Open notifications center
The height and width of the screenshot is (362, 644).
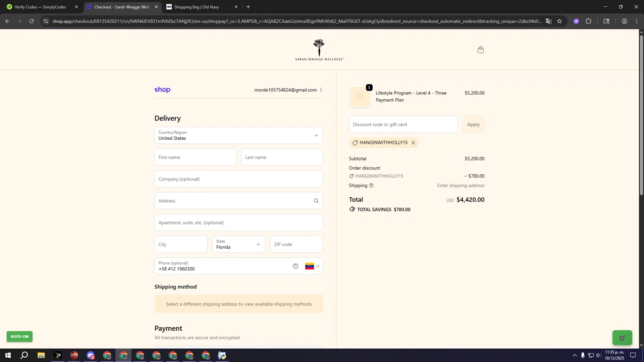point(633,355)
